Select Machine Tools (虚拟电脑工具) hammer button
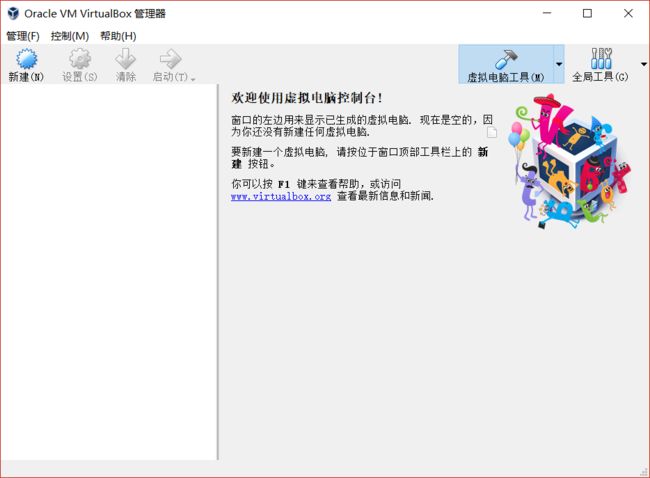The image size is (650, 478). [506, 65]
